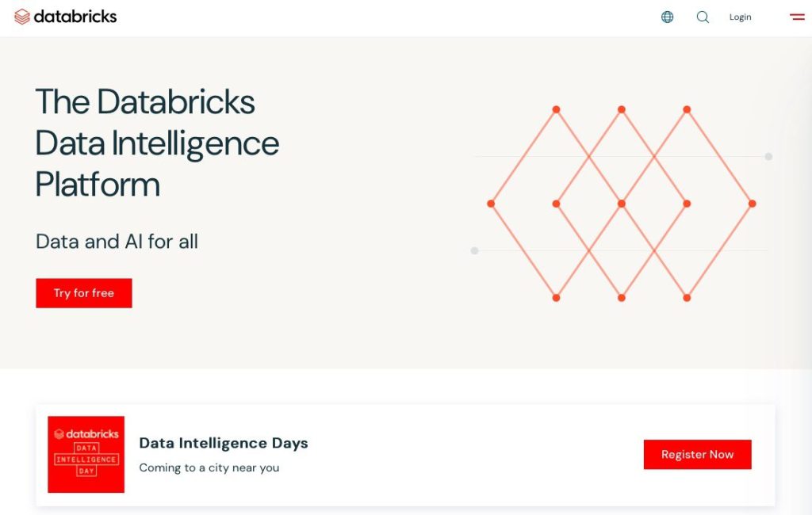Click the gray dot on the upper line
The width and height of the screenshot is (812, 515).
[768, 156]
